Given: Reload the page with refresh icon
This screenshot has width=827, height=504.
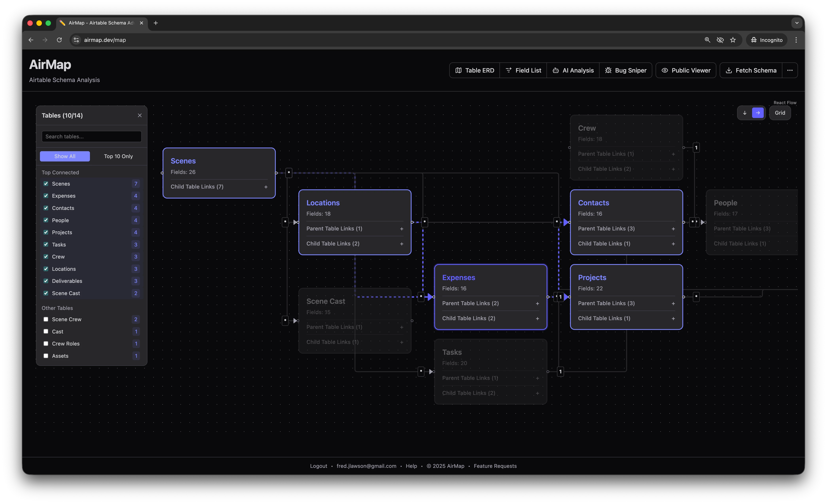Looking at the screenshot, I should 59,40.
